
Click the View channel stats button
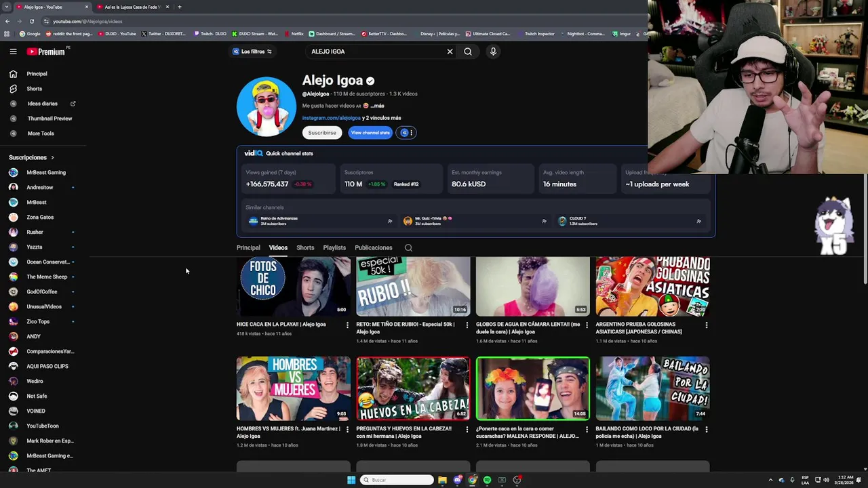coord(370,133)
